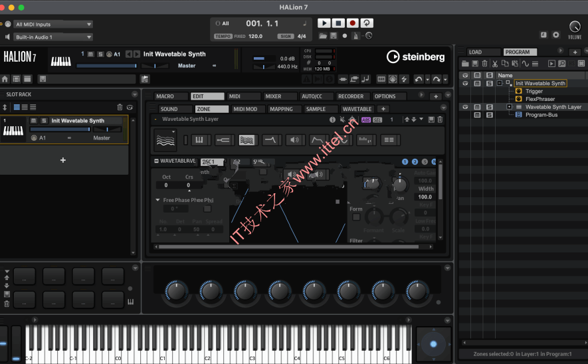Select oscillator indicator 1 blue circle
588x364 pixels.
[405, 161]
